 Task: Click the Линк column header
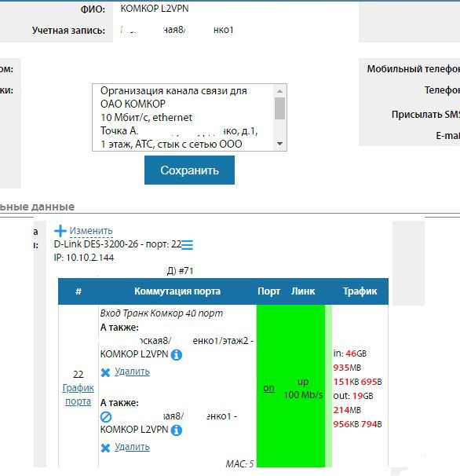[x=303, y=291]
